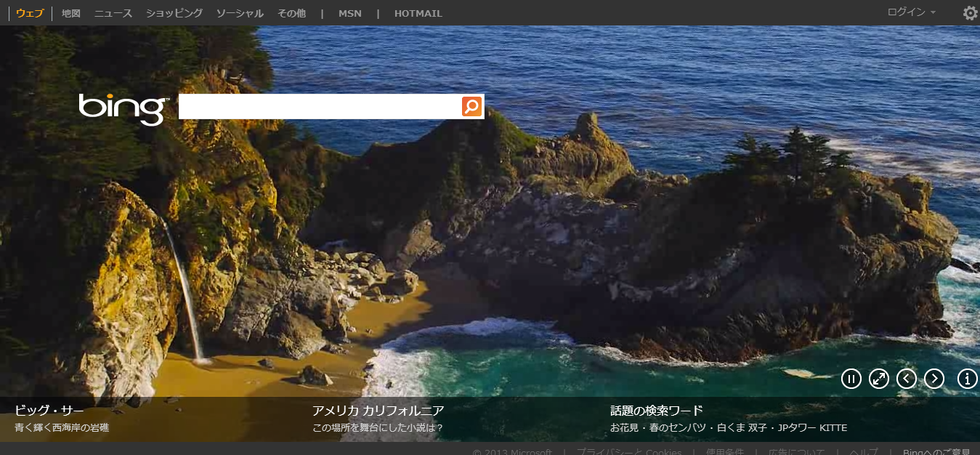Screen dimensions: 980x455
Task: Open settings via the gear icon
Action: [x=970, y=13]
